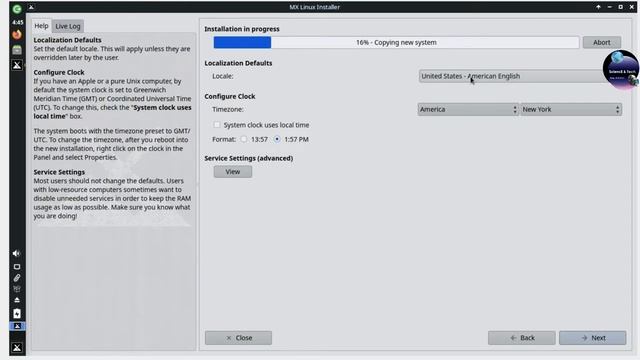640x360 pixels.
Task: Click the MX installer launcher under the file manager
Action: click(17, 65)
